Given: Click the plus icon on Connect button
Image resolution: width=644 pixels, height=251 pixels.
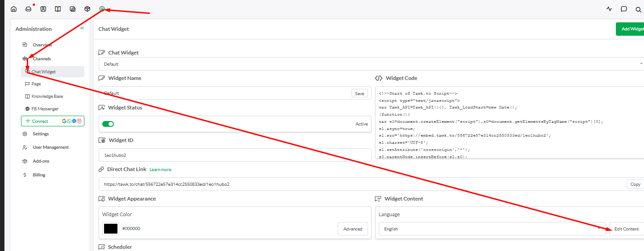Looking at the screenshot, I should point(28,121).
